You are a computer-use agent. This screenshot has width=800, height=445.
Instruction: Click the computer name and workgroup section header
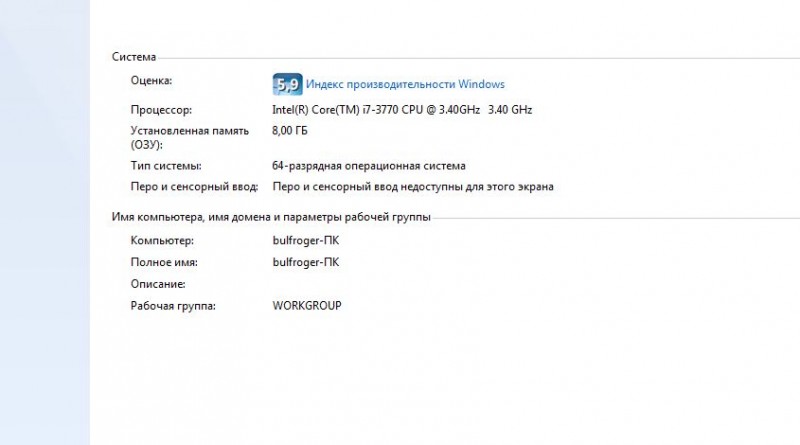point(271,217)
